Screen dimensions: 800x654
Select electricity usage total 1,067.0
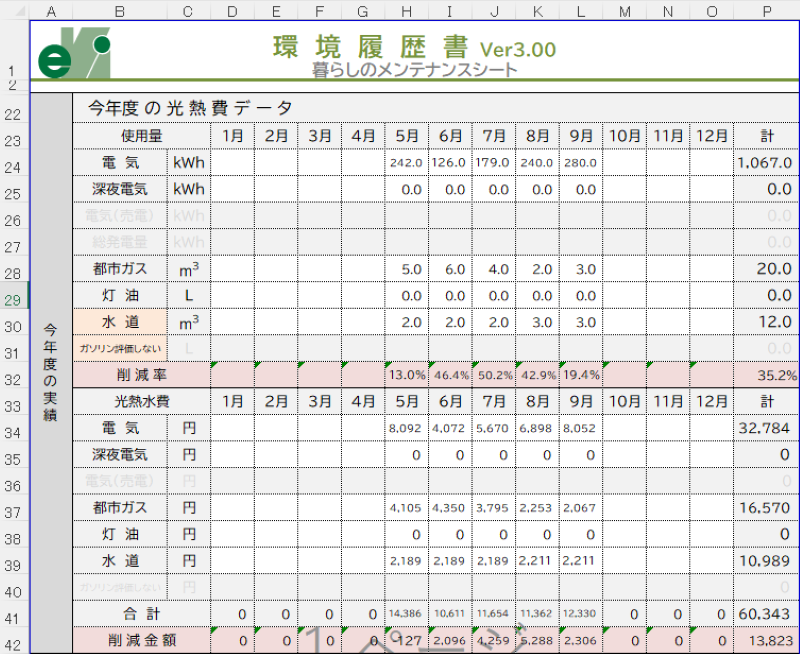click(765, 163)
